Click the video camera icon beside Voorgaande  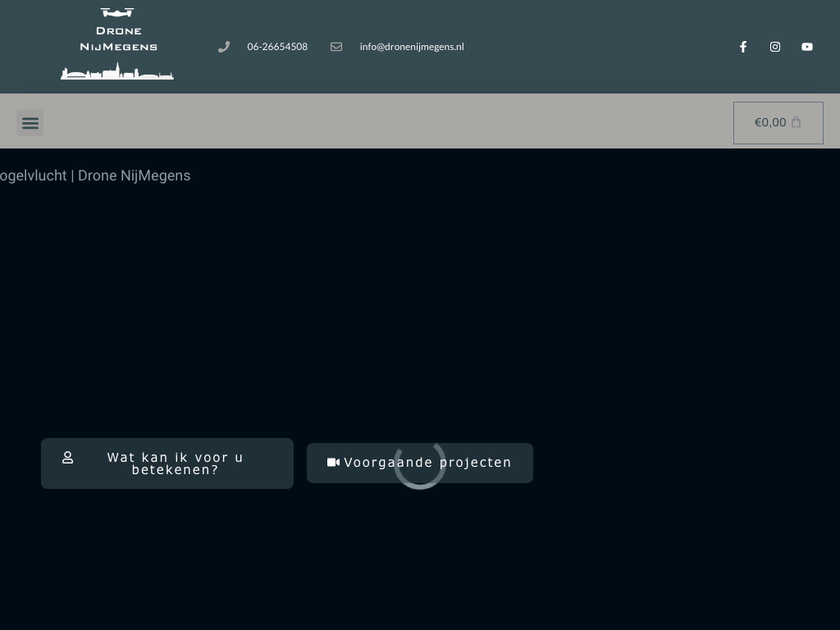333,463
